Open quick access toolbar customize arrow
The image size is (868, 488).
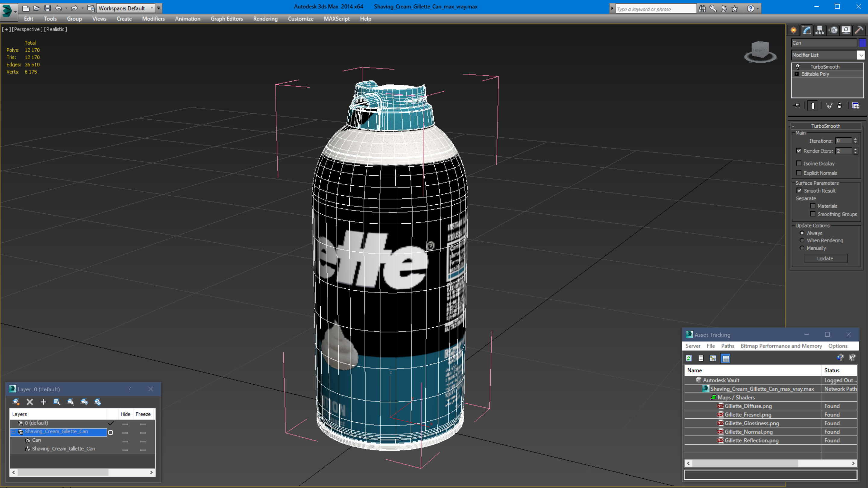pyautogui.click(x=159, y=8)
